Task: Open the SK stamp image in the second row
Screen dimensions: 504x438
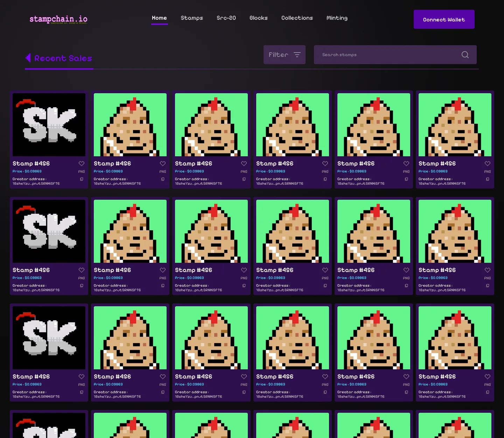Action: 49,231
